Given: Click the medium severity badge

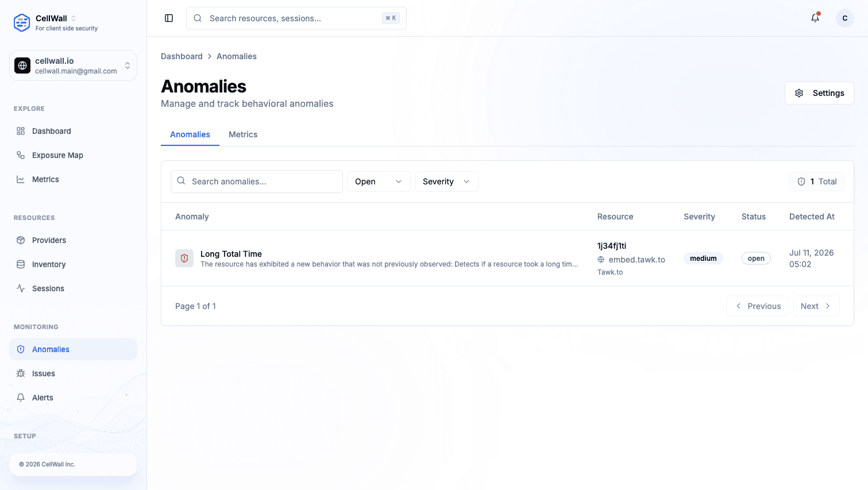Looking at the screenshot, I should [x=703, y=258].
